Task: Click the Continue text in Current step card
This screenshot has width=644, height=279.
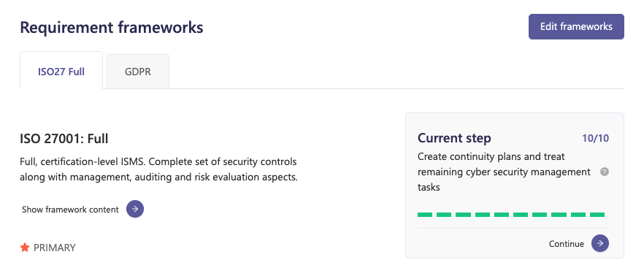Action: tap(567, 244)
